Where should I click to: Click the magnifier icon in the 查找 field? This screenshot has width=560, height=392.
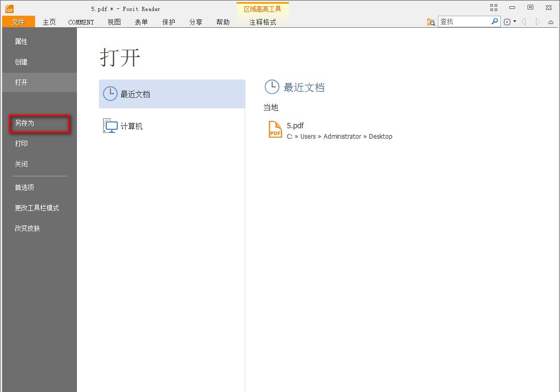(x=494, y=21)
